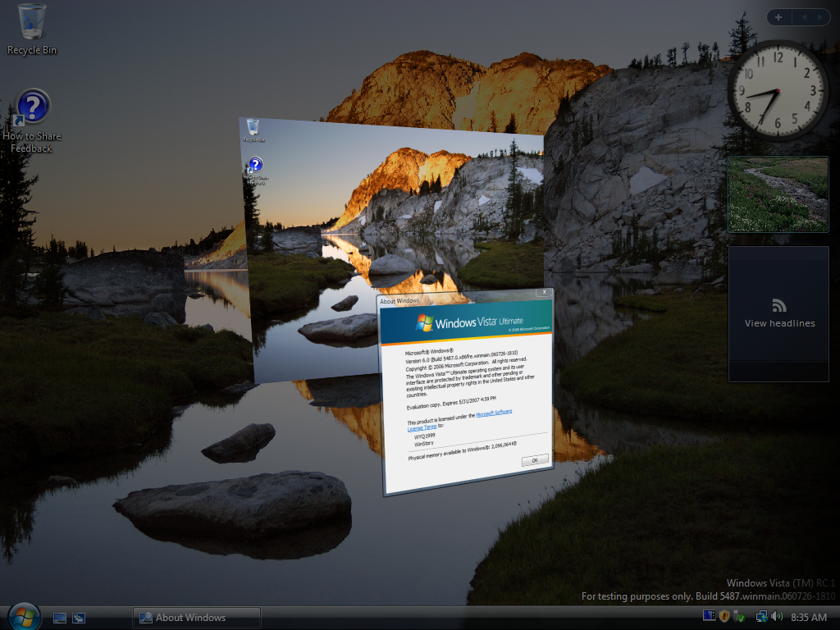Viewport: 840px width, 630px height.
Task: Open the How to Share Feedback shortcut
Action: pyautogui.click(x=32, y=121)
